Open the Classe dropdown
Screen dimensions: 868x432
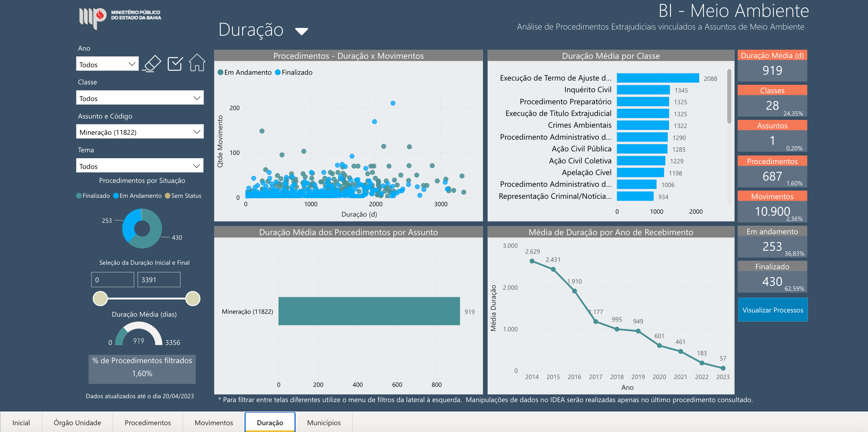click(x=140, y=98)
